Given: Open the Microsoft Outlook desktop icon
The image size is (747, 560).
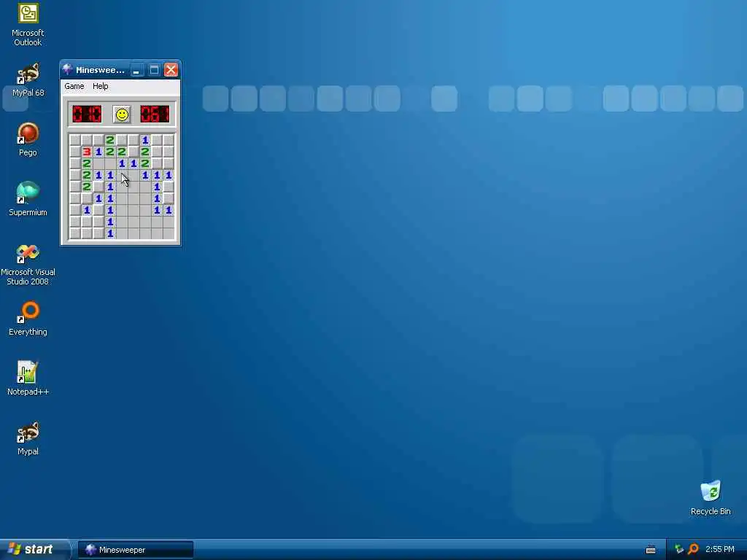Looking at the screenshot, I should [x=28, y=25].
